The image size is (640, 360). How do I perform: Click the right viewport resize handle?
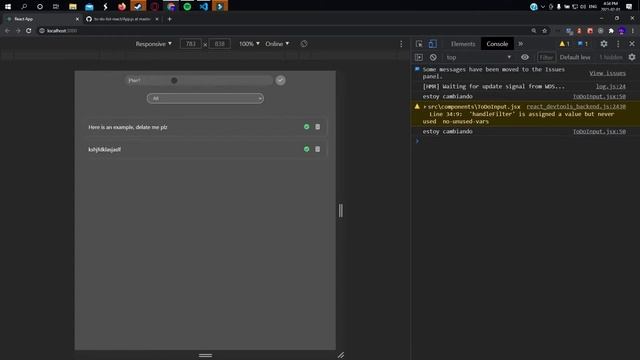tap(341, 211)
